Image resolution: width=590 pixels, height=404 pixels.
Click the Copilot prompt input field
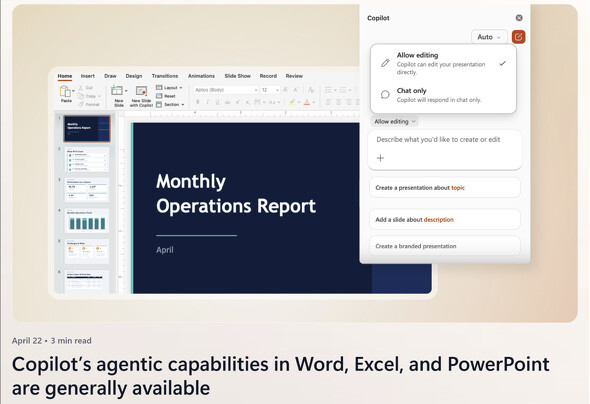pyautogui.click(x=445, y=150)
